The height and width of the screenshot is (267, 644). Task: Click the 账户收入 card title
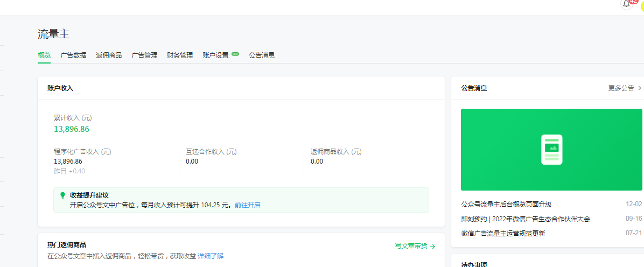pos(60,88)
